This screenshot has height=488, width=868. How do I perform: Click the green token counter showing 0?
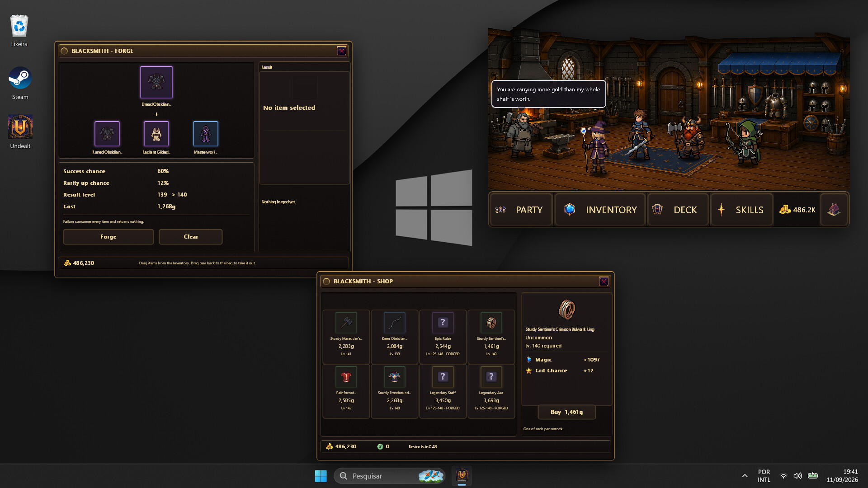click(x=383, y=446)
